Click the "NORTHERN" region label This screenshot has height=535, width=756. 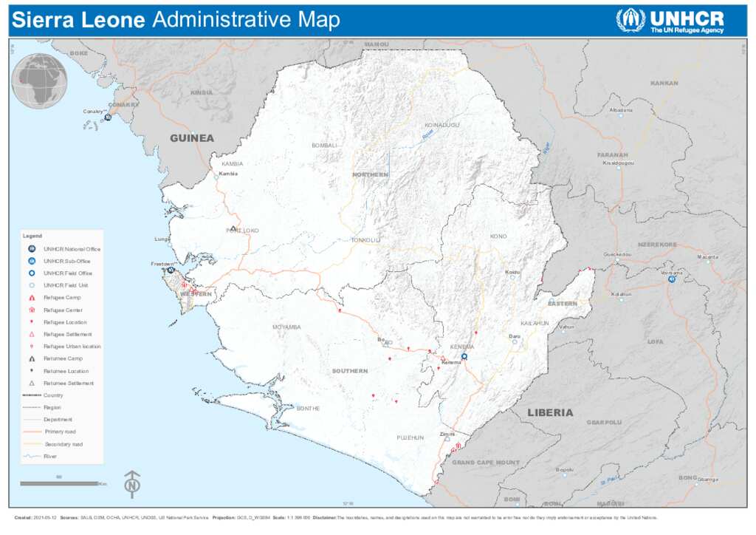tap(371, 174)
